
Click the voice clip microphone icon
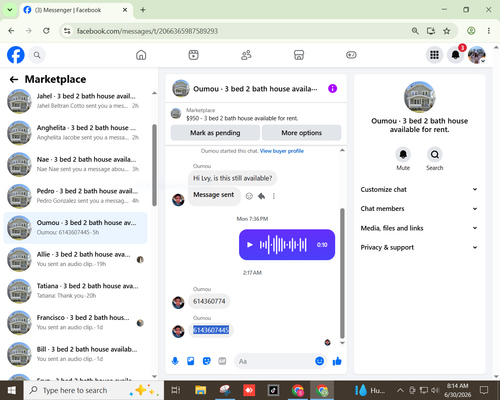point(175,361)
